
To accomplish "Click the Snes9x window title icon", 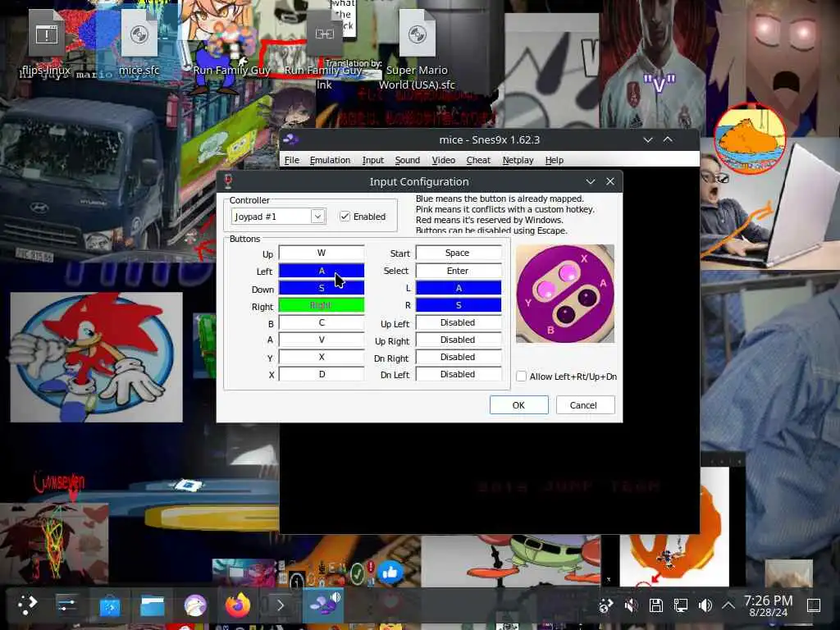I will click(x=291, y=139).
